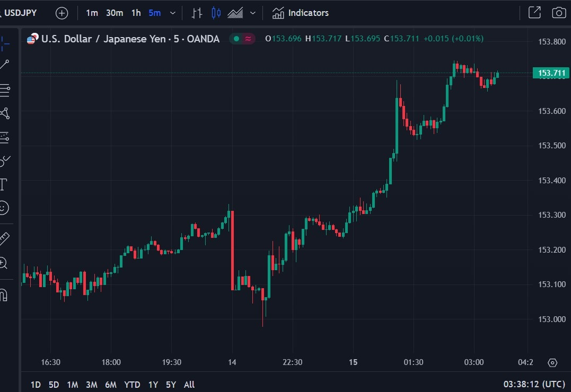Select the trend line drawing tool
This screenshot has height=392, width=571.
tap(4, 65)
